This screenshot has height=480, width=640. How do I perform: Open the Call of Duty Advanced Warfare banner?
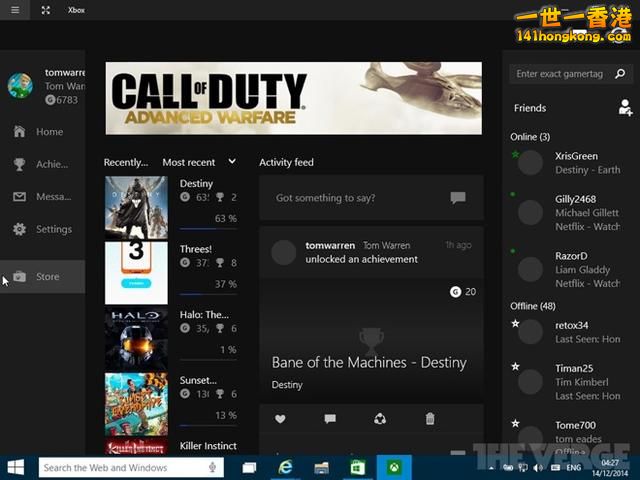(293, 98)
